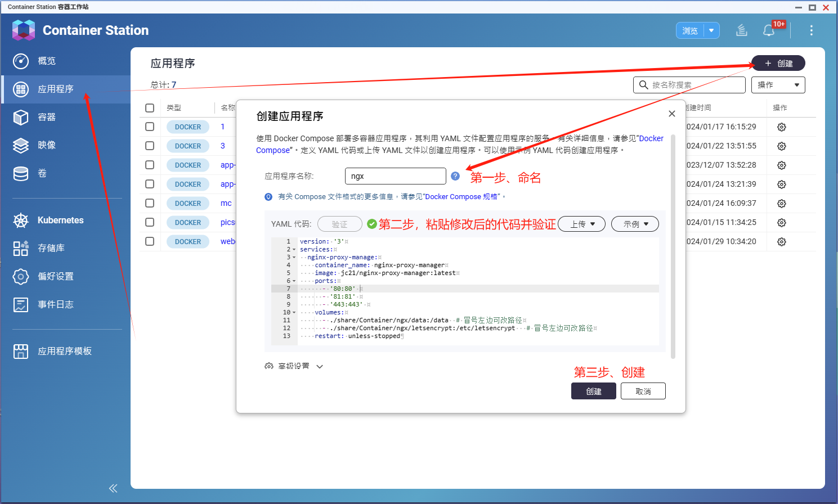The height and width of the screenshot is (504, 838).
Task: Open gear settings for 13:51:55 row
Action: pyautogui.click(x=782, y=146)
